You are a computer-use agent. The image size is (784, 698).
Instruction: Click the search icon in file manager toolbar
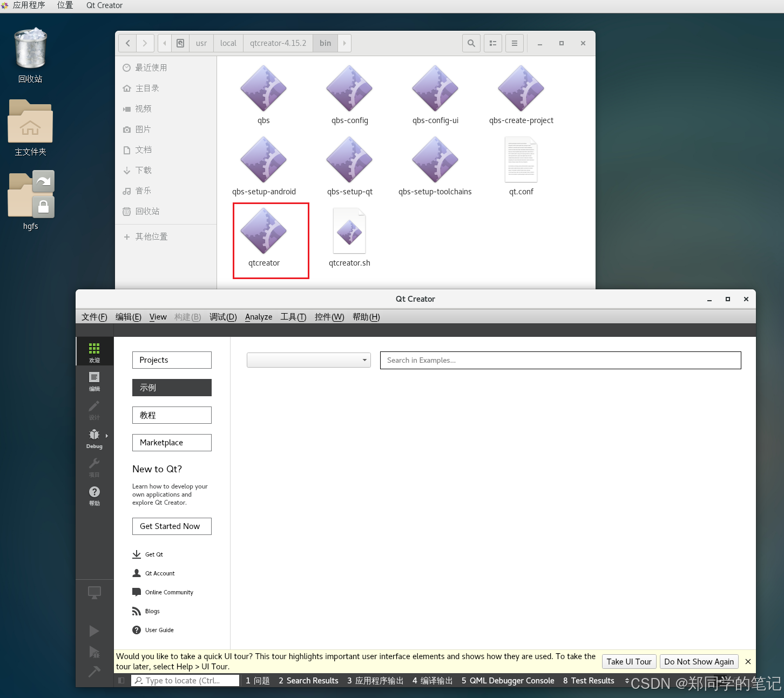tap(471, 43)
